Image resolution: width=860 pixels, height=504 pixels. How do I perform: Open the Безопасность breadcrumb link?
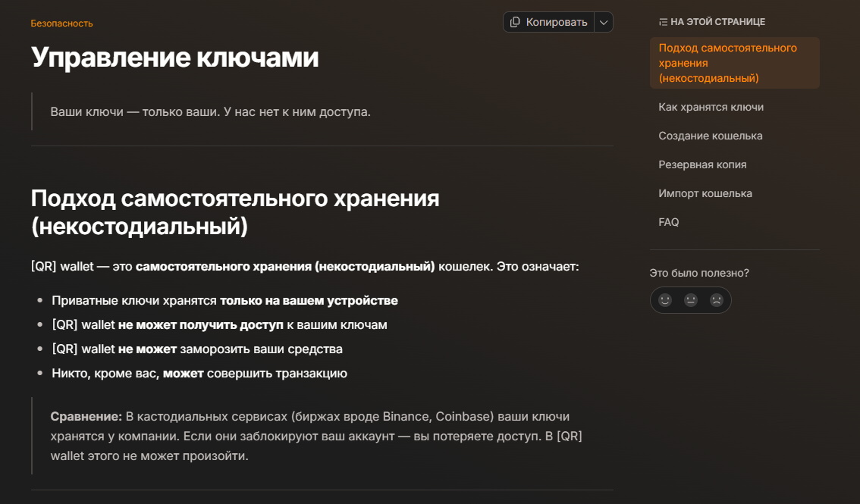[x=61, y=23]
